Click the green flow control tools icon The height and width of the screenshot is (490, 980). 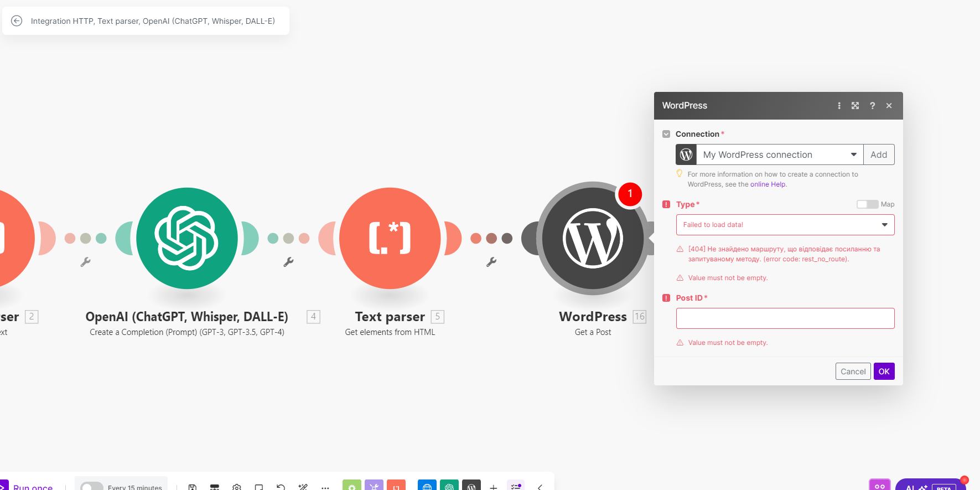tap(352, 485)
